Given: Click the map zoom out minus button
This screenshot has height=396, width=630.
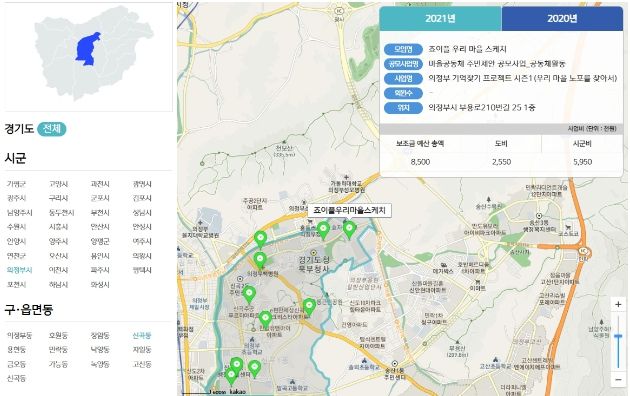Looking at the screenshot, I should tap(618, 380).
